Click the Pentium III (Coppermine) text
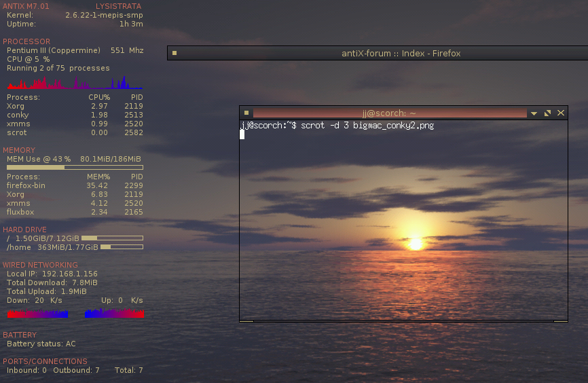 click(54, 50)
